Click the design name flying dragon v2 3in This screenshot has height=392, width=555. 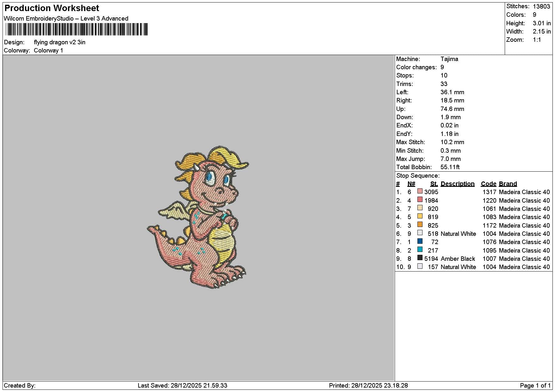tap(60, 42)
